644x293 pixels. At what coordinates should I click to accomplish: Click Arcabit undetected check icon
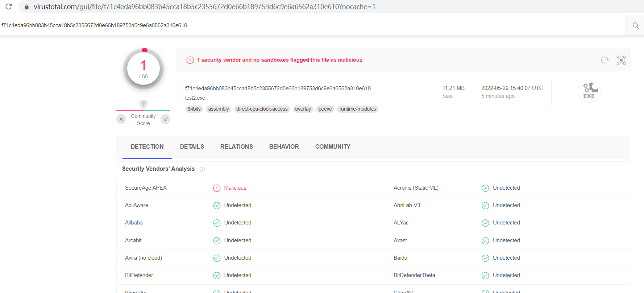(x=217, y=240)
